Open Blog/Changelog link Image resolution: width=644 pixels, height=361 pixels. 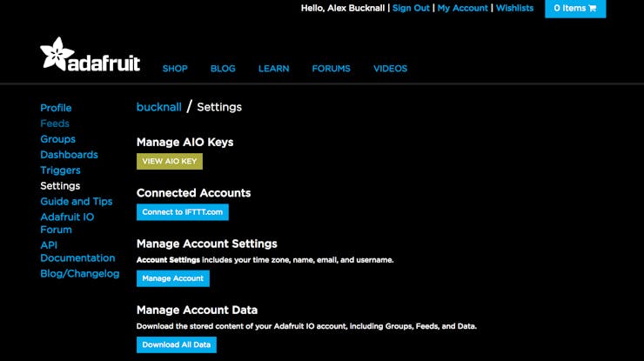click(80, 274)
